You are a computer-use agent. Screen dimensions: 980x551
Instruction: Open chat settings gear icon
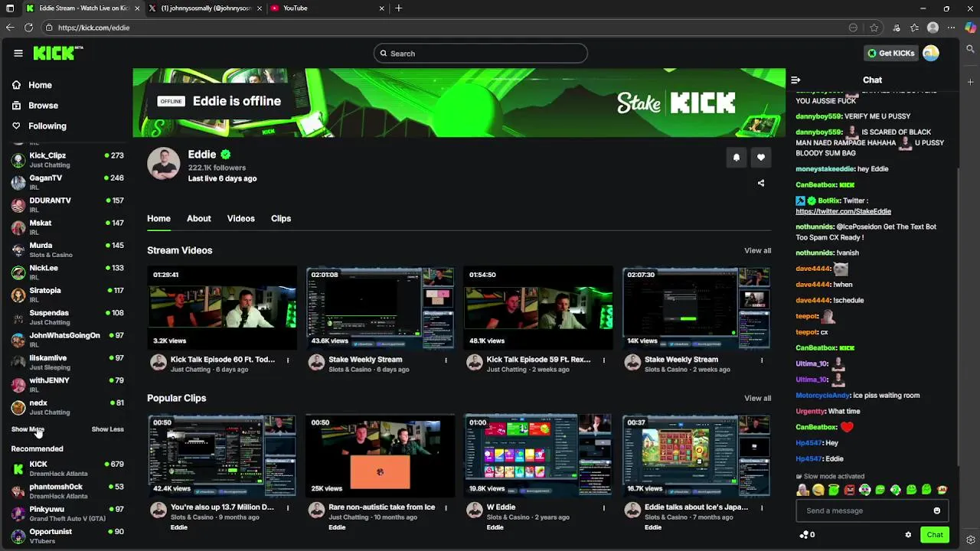[x=908, y=535]
